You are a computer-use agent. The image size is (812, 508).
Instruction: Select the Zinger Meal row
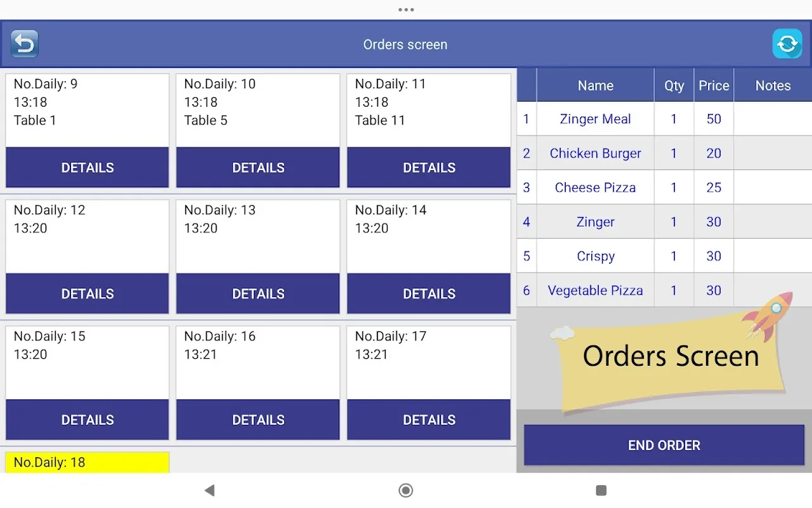click(664, 119)
